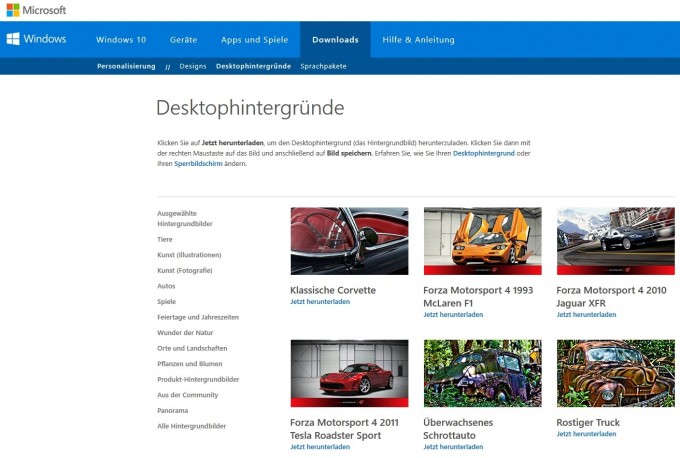Viewport: 680px width, 458px height.
Task: Click Personalisierung in sub-navigation
Action: 126,66
